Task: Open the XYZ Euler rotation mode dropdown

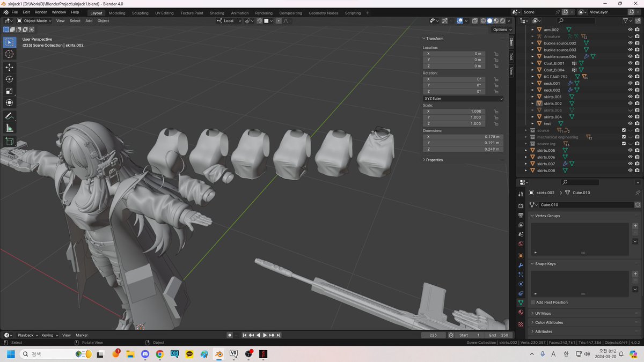Action: pos(463,99)
